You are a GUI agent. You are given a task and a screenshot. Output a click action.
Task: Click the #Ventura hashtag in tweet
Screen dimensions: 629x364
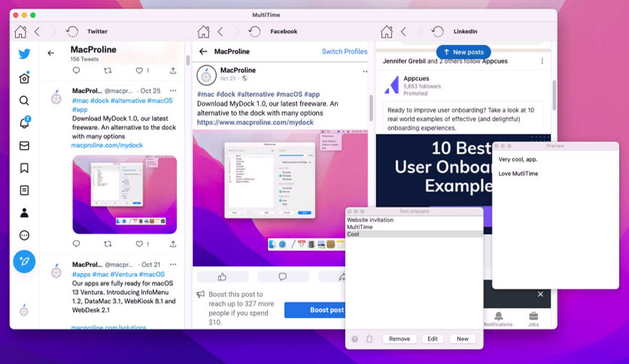[123, 275]
